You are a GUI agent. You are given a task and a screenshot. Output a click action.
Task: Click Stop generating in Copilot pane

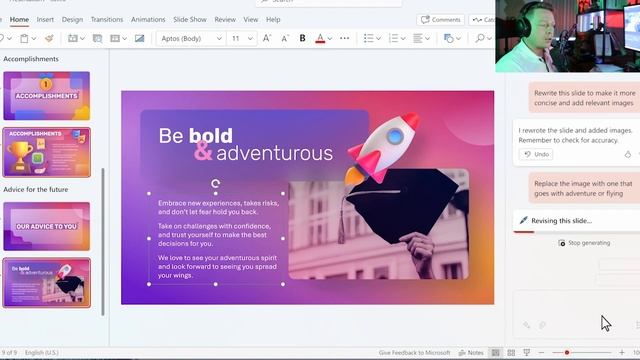coord(584,243)
